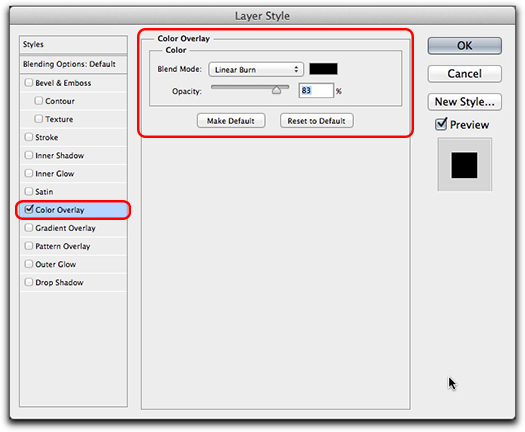Click the Reset to Default button
The height and width of the screenshot is (432, 525).
pos(316,121)
